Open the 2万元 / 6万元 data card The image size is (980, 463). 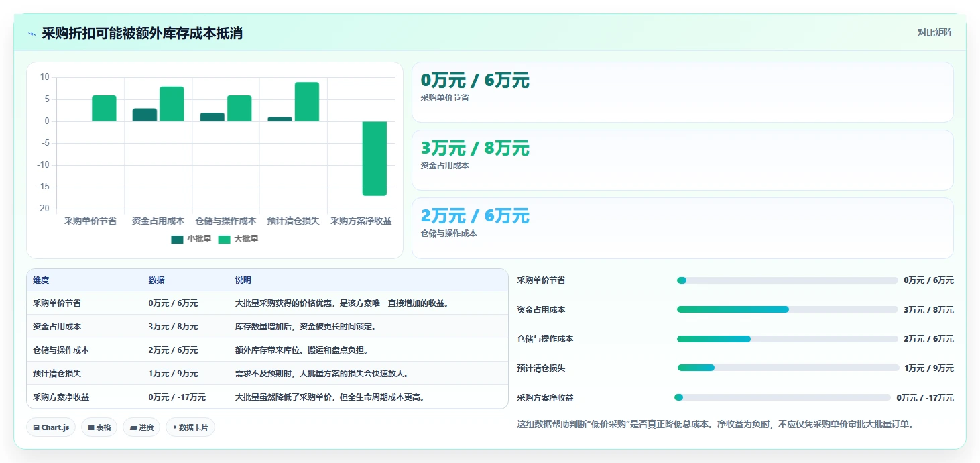682,228
